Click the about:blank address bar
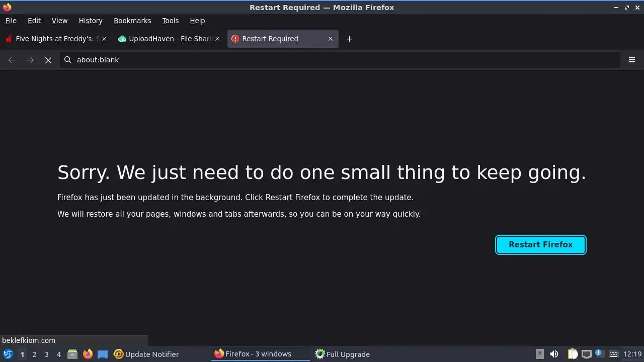This screenshot has height=362, width=644. 340,60
